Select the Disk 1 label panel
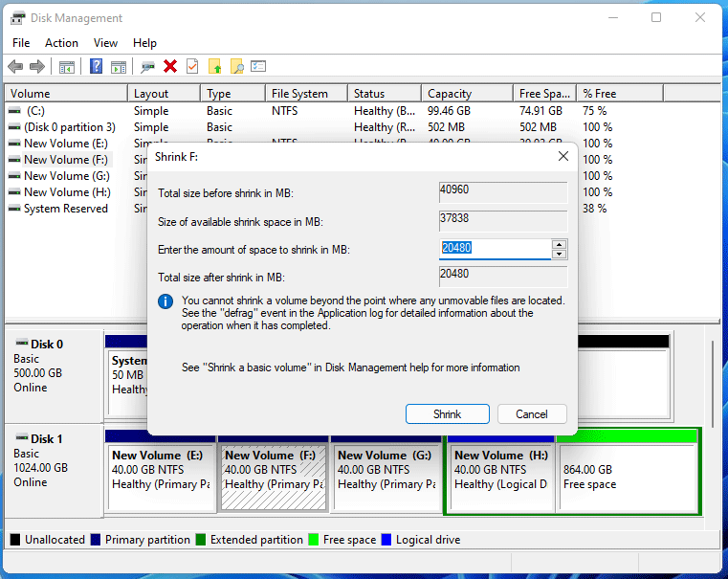Viewport: 728px width, 579px height. click(x=54, y=470)
